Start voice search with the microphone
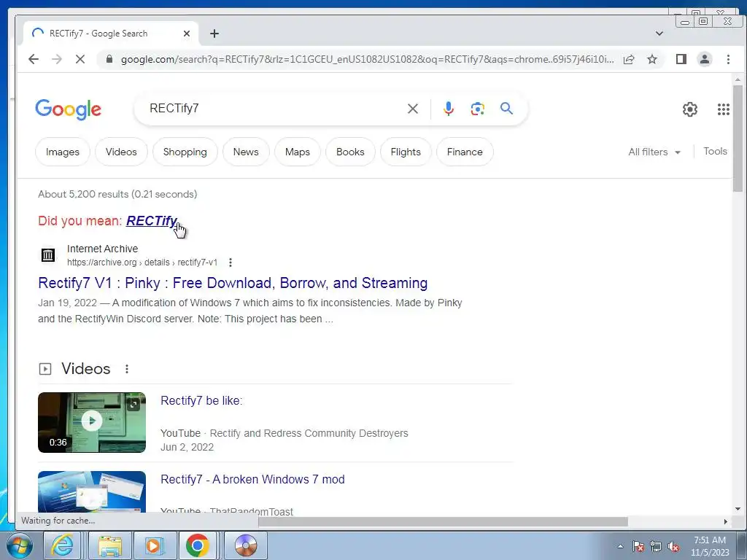 (x=449, y=109)
